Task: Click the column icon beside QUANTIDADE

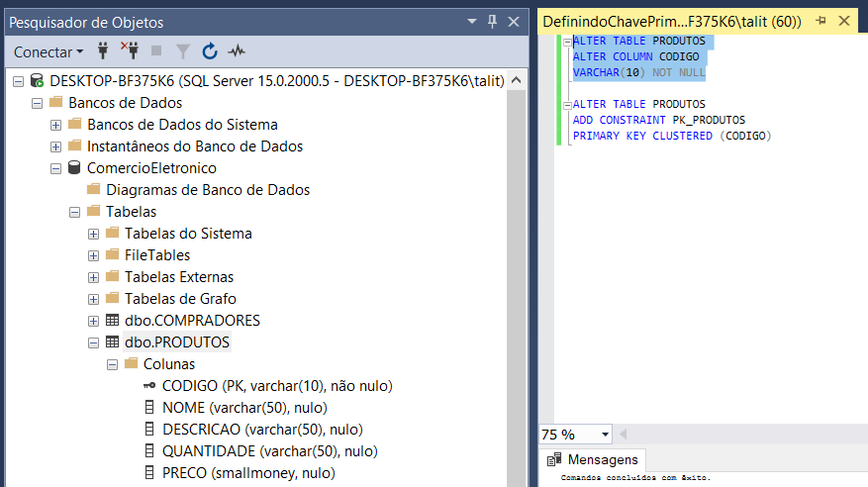Action: click(149, 450)
